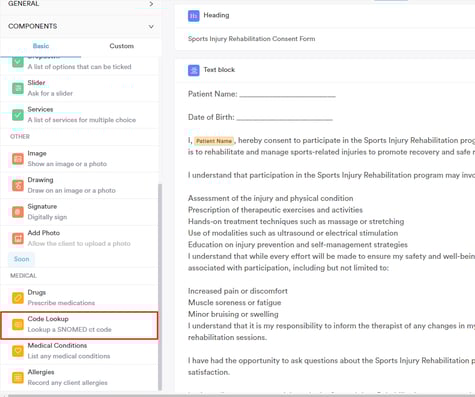Select the Drugs component icon
475x397 pixels.
point(18,298)
